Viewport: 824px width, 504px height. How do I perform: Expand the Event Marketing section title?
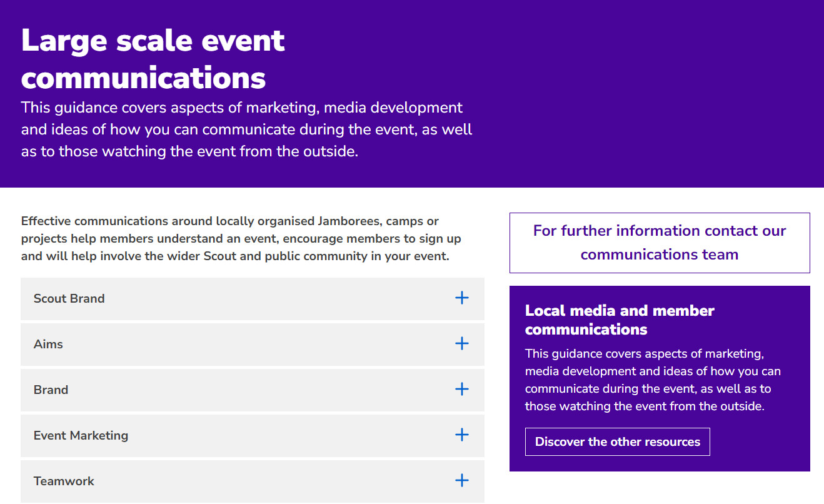tap(81, 436)
